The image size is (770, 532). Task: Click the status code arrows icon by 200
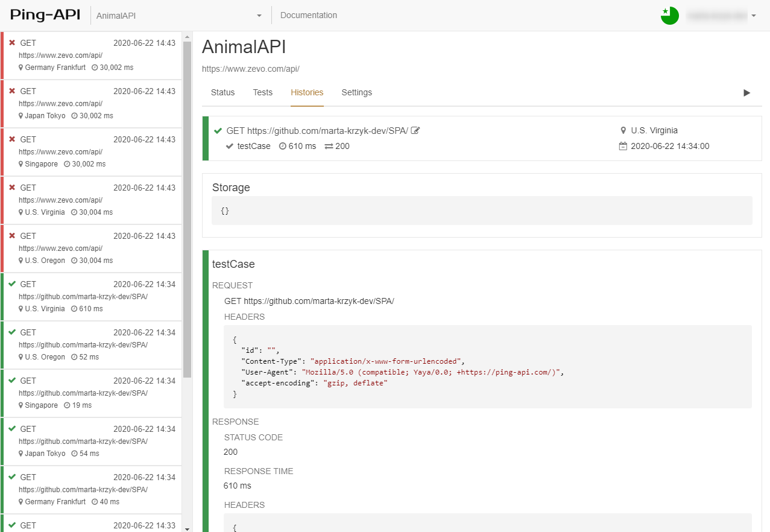point(329,146)
